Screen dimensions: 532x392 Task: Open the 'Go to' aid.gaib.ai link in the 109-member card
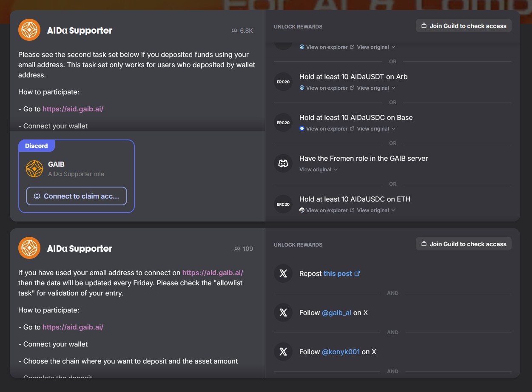[x=73, y=327]
